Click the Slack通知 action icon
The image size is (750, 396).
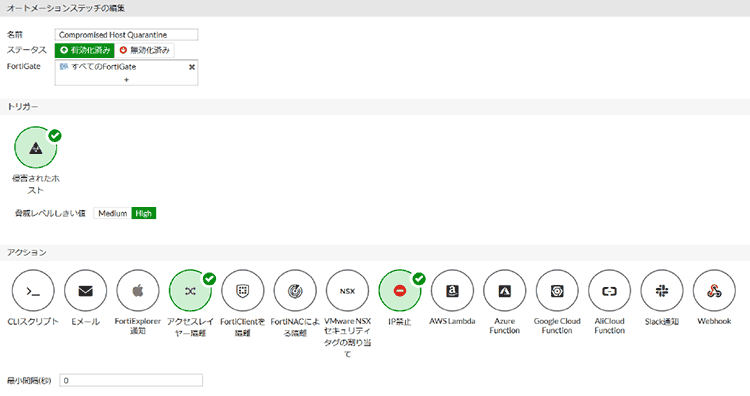pos(662,291)
